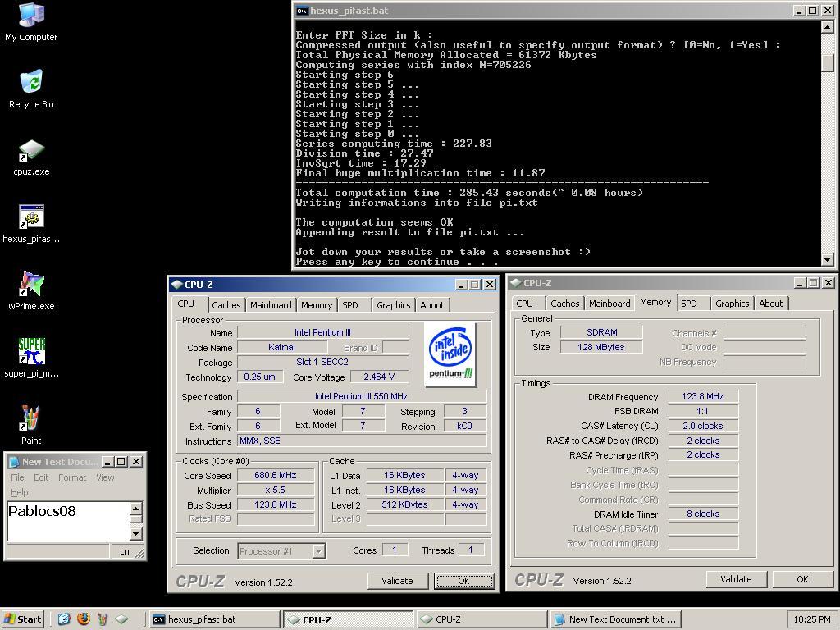Image resolution: width=840 pixels, height=630 pixels.
Task: Switch to New Text Document.txt taskbar button
Action: (615, 619)
